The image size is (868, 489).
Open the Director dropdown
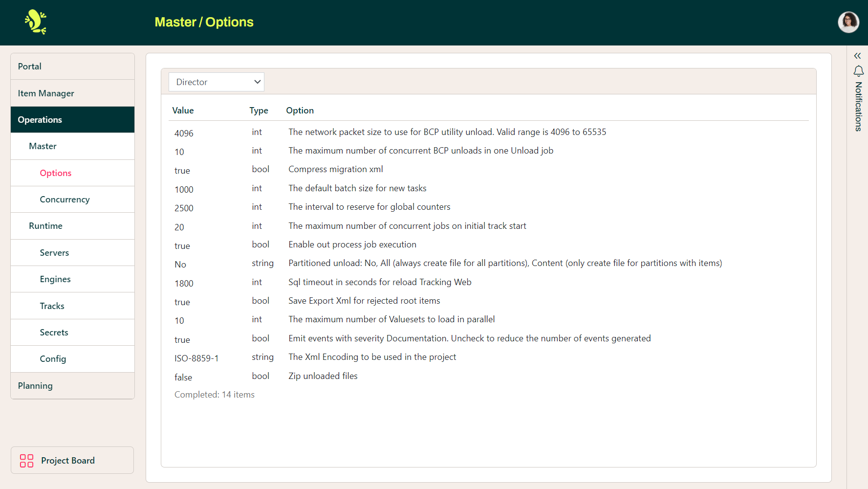tap(217, 82)
